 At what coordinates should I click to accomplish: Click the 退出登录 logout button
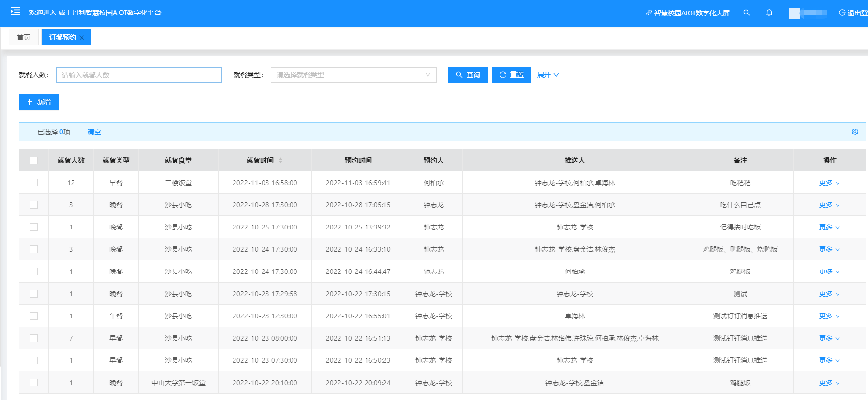click(853, 13)
